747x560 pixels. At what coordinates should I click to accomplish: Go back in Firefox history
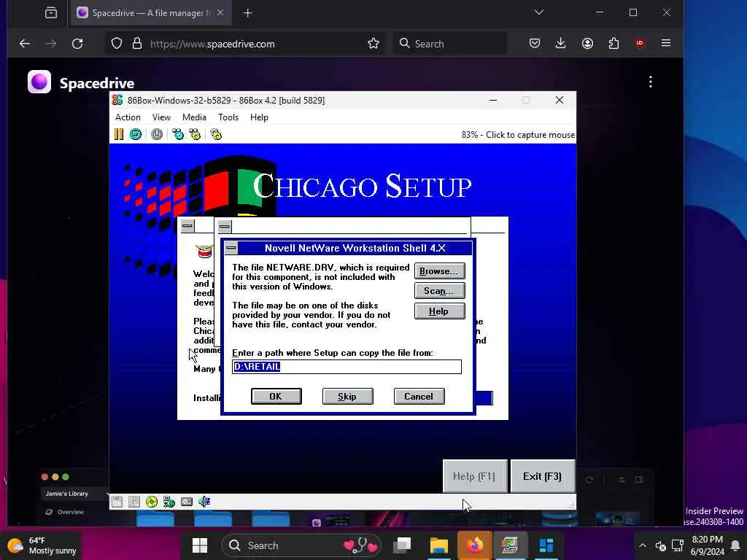25,44
